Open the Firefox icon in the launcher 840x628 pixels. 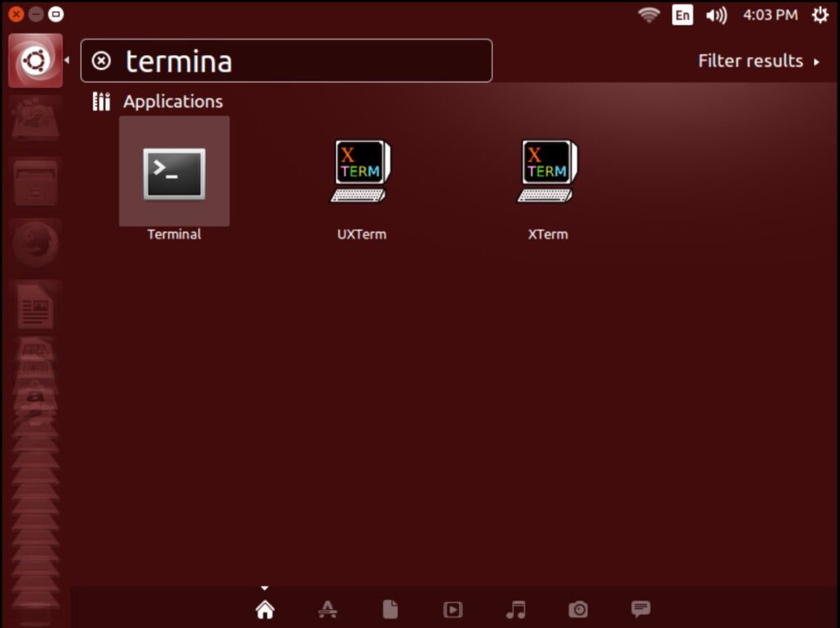pos(35,243)
